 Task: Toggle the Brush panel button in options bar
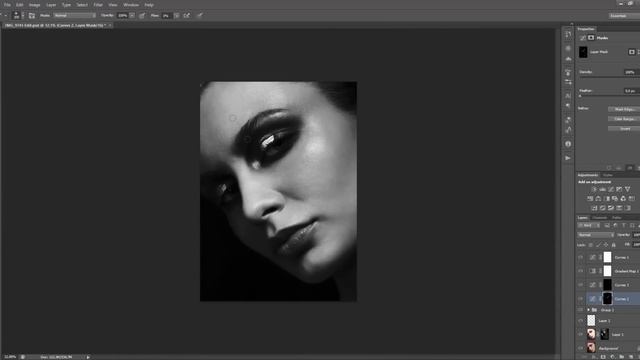tap(32, 16)
